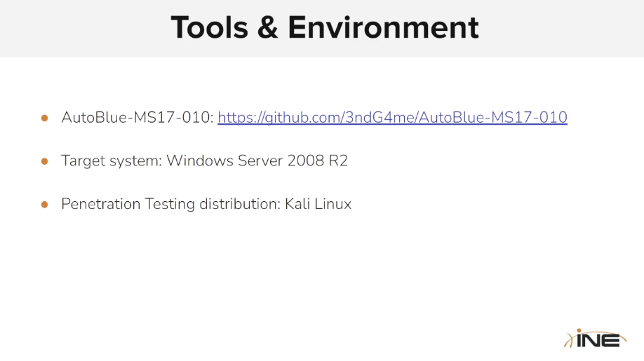Click the orange bullet beside Target system

[45, 161]
